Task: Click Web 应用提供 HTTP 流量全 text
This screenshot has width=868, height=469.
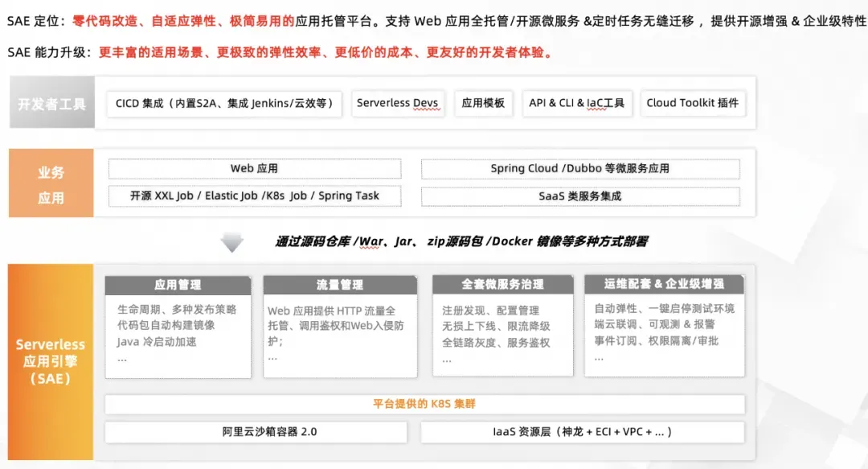Action: pos(332,311)
